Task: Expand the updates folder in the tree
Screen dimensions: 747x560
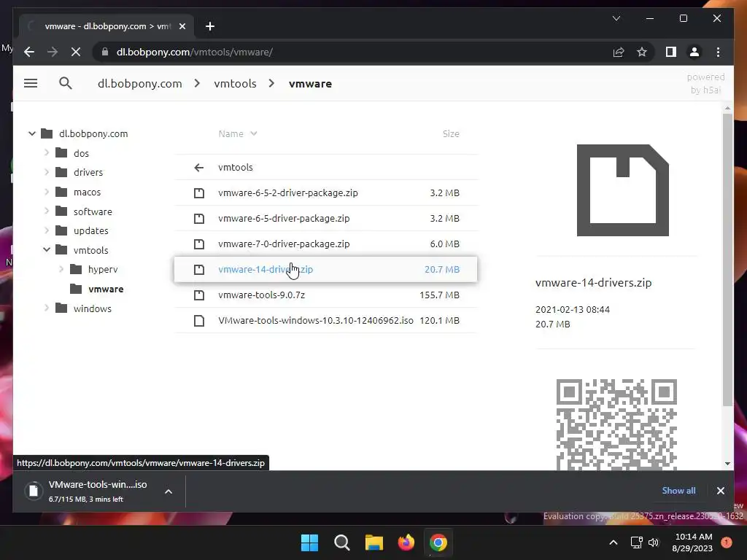Action: coord(47,230)
